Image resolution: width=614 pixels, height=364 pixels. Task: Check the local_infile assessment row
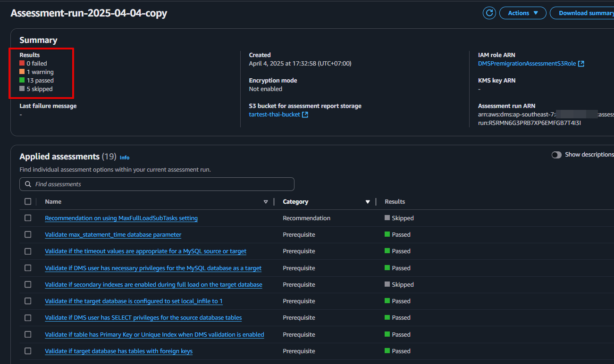(x=28, y=301)
